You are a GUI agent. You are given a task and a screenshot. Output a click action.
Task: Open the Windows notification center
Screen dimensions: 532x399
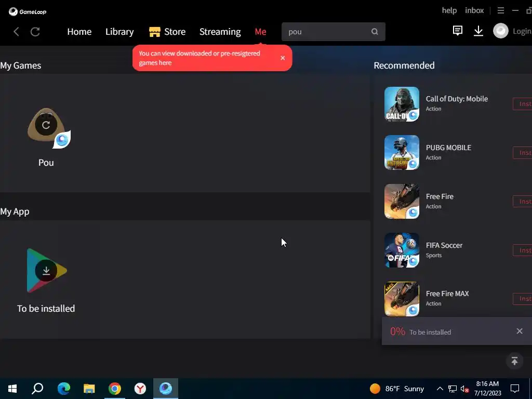(515, 389)
